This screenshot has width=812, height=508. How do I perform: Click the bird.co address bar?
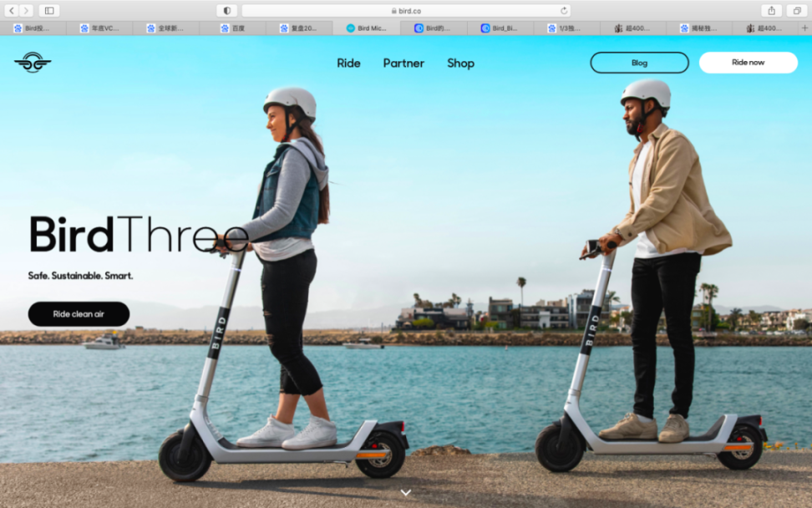[x=406, y=11]
